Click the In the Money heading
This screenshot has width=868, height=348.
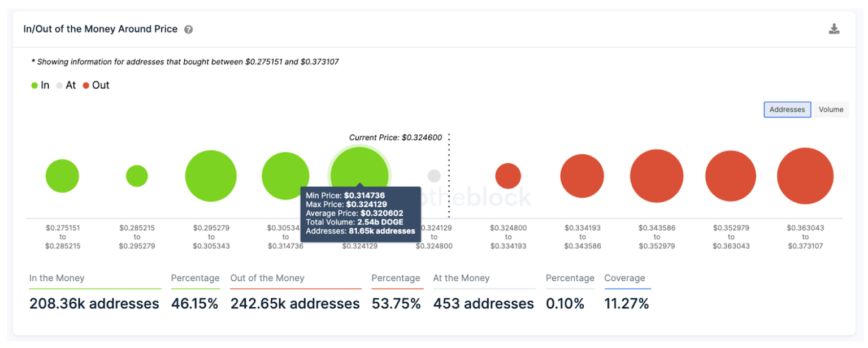[57, 278]
